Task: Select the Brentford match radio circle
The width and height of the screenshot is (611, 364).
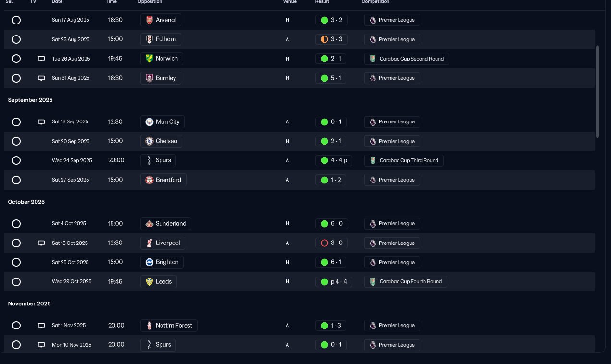Action: point(16,180)
